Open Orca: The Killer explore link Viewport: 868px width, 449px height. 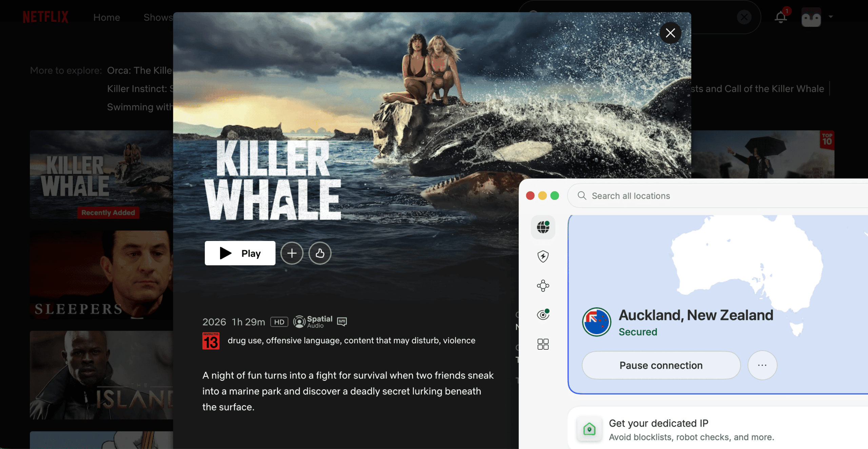[140, 70]
